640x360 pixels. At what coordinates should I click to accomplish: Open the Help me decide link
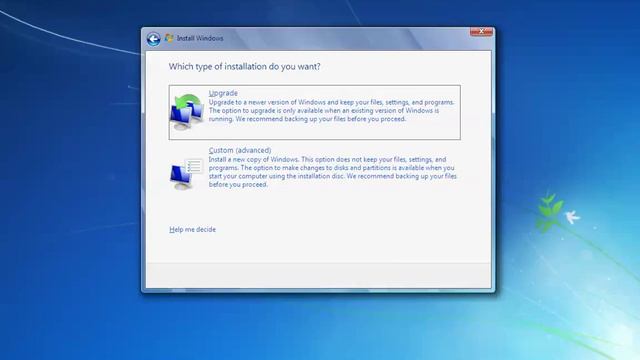192,229
